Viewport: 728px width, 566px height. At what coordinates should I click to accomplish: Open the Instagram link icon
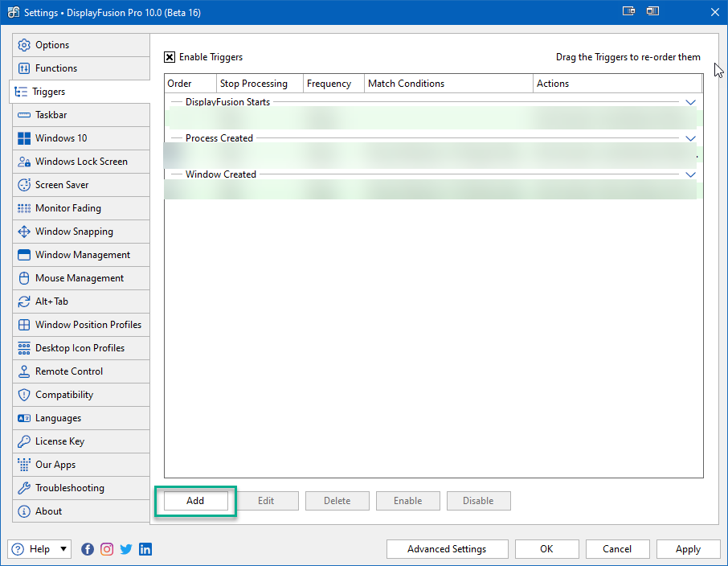point(107,549)
